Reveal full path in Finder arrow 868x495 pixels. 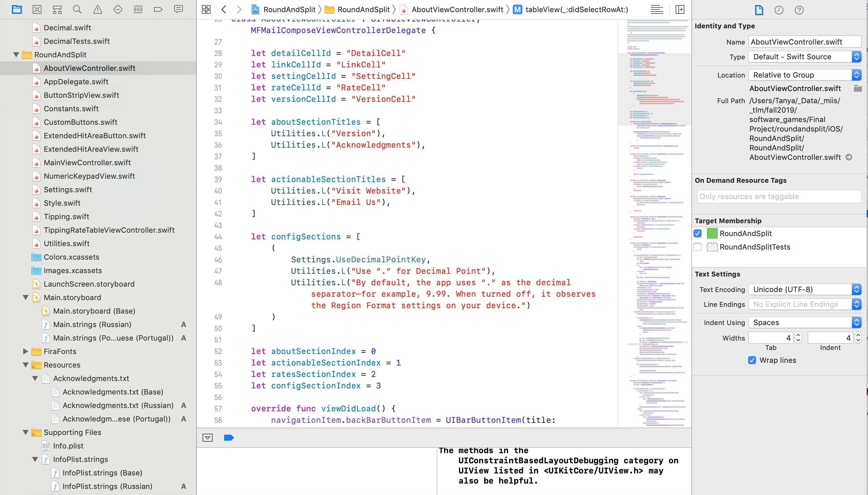[849, 157]
